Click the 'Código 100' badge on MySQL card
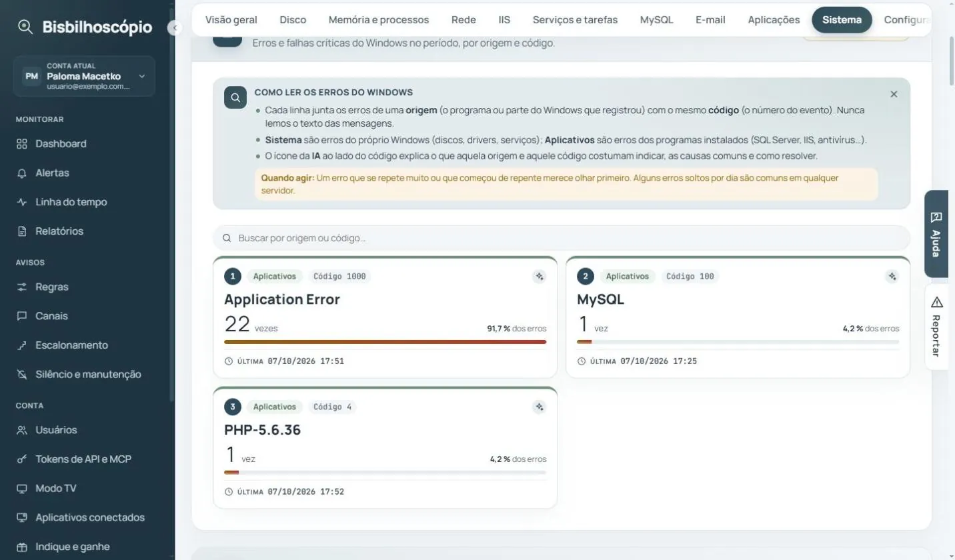Viewport: 955px width, 560px height. tap(690, 276)
